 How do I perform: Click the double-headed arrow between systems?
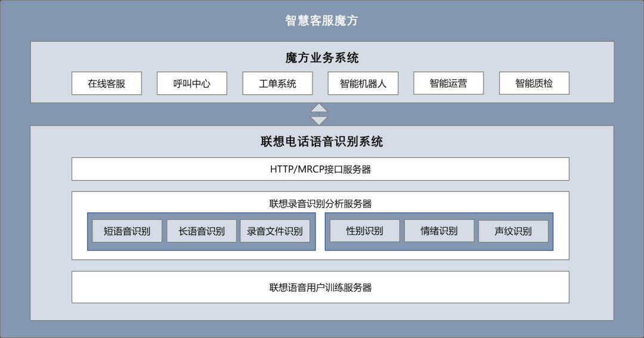[319, 114]
